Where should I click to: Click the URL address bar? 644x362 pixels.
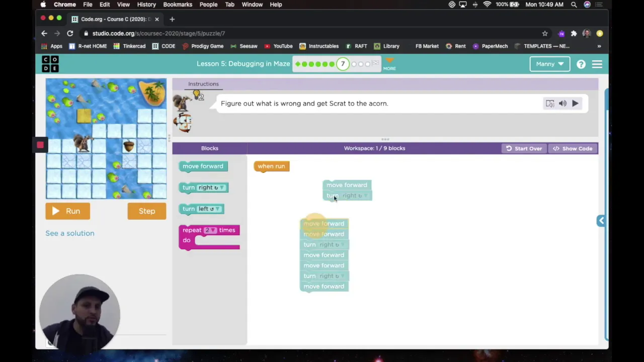312,33
